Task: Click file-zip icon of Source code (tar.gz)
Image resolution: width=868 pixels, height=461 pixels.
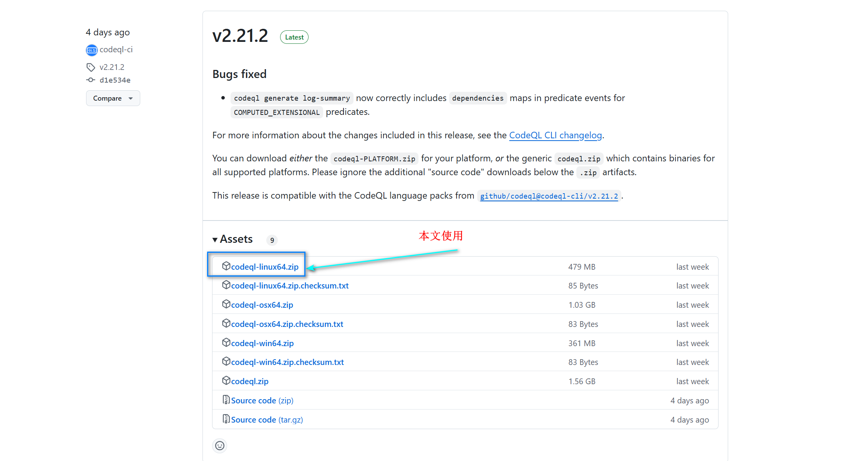Action: tap(226, 419)
